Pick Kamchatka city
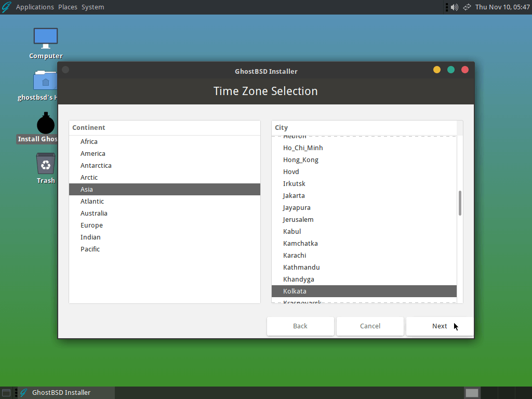The height and width of the screenshot is (399, 532). (364, 243)
